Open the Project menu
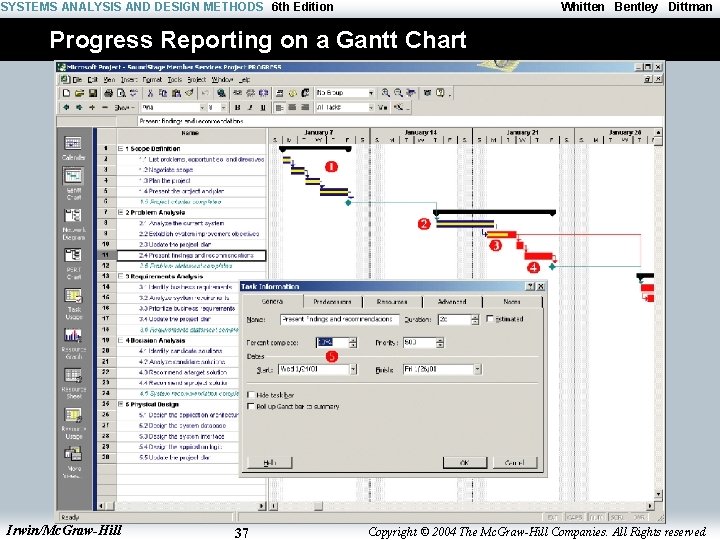The width and height of the screenshot is (720, 540). pyautogui.click(x=197, y=80)
